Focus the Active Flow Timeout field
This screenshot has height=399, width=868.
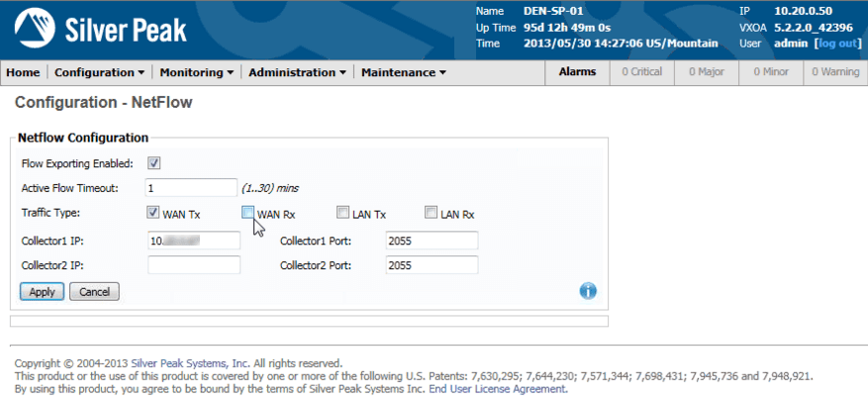coord(191,187)
